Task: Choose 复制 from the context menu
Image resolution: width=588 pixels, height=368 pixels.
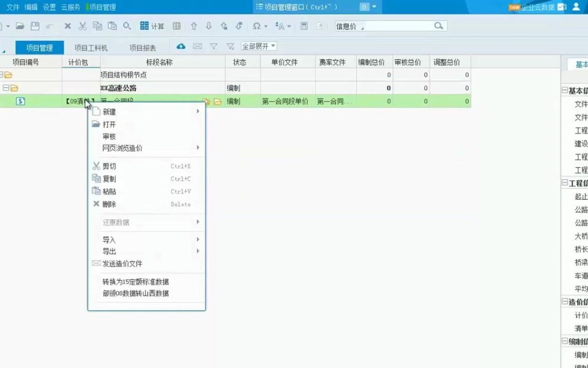Action: point(109,179)
